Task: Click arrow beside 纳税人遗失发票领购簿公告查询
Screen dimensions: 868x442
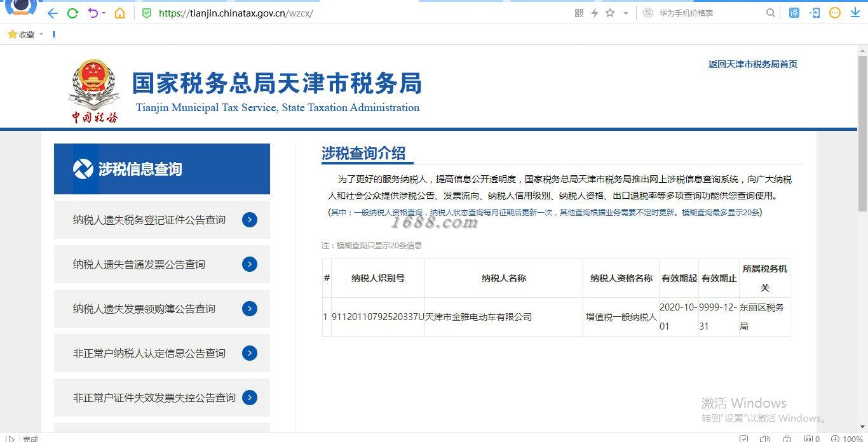Action: click(x=250, y=309)
